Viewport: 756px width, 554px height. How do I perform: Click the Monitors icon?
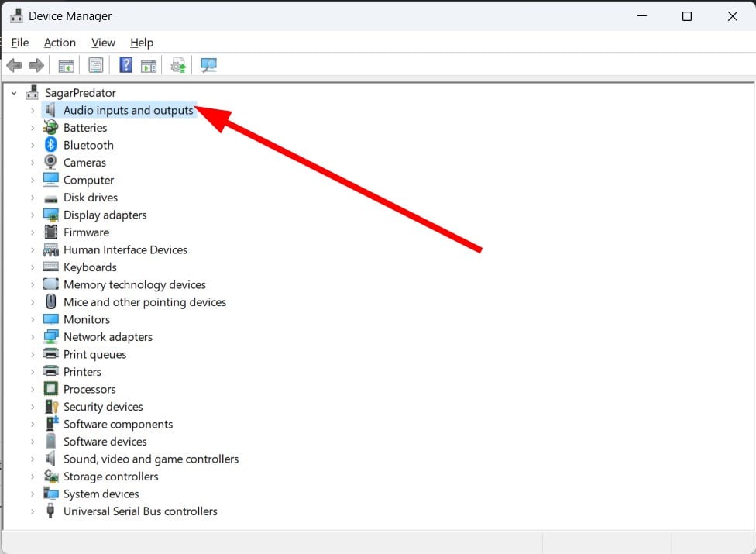[x=50, y=319]
